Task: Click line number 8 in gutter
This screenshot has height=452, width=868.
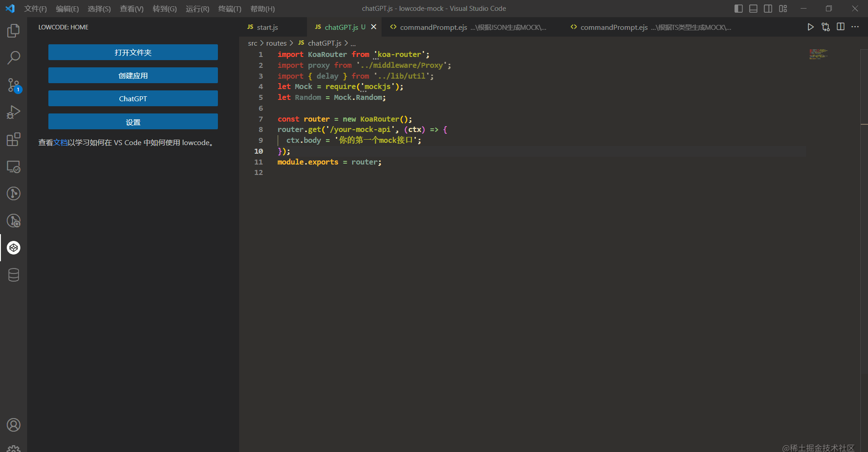Action: (260, 130)
